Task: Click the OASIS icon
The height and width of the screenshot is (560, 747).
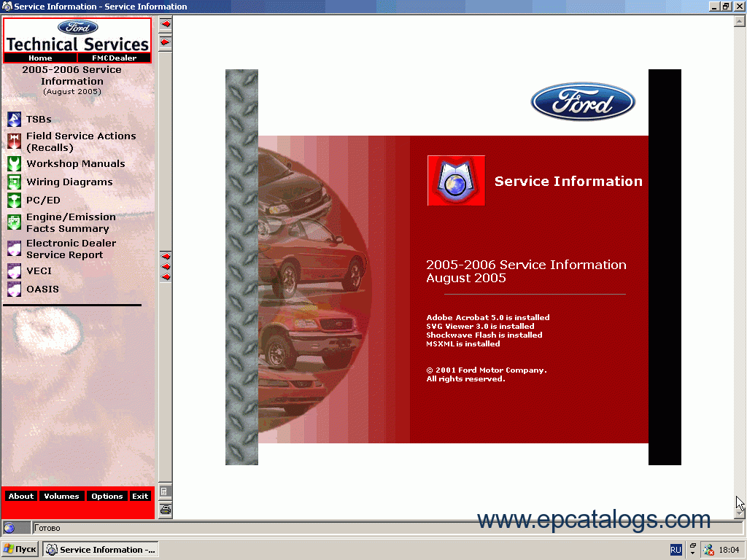Action: pos(15,289)
